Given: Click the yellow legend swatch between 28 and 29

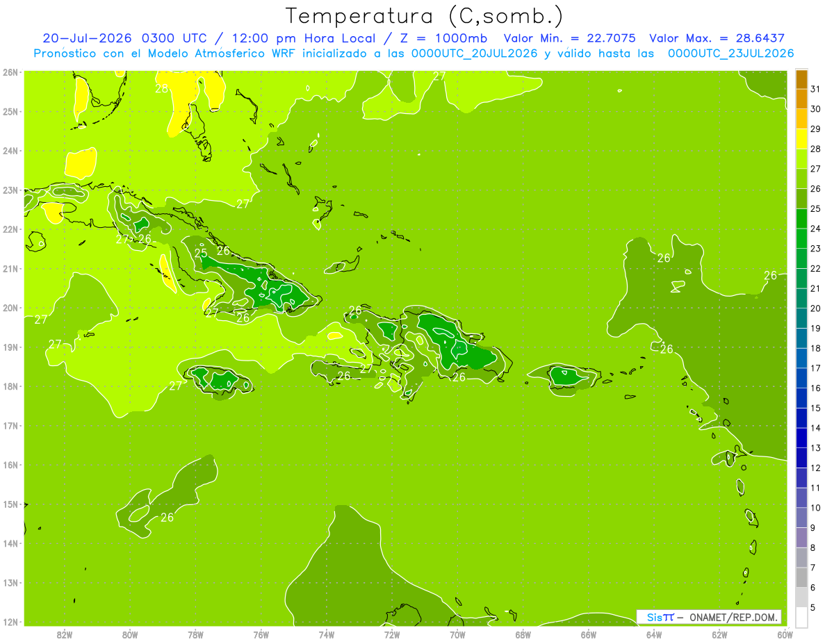Looking at the screenshot, I should tap(801, 139).
